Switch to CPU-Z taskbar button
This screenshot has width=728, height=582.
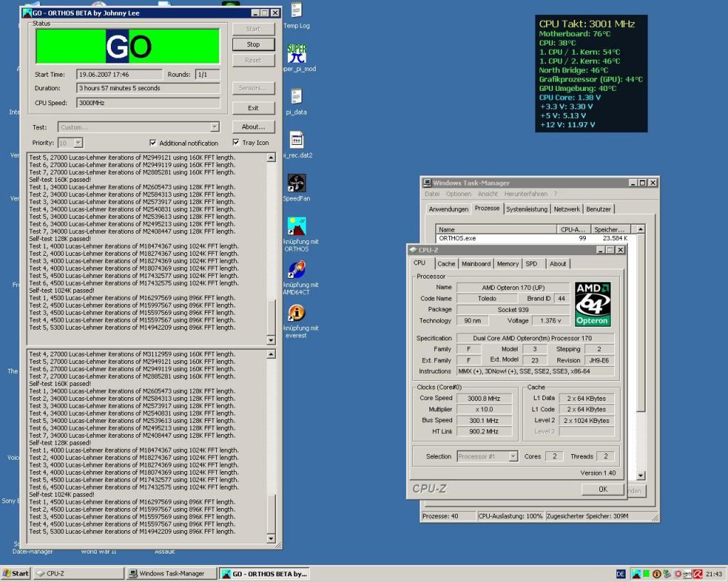(x=79, y=573)
